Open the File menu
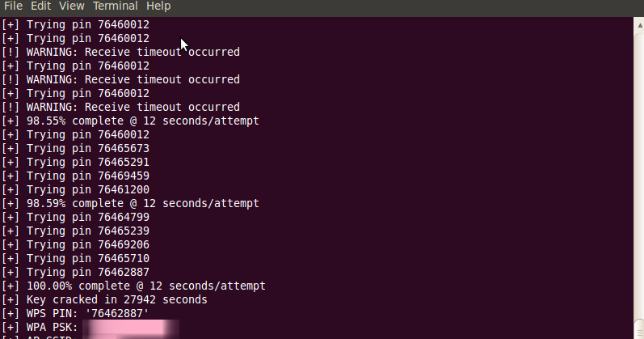Screen dimensions: 644x339 13,6
